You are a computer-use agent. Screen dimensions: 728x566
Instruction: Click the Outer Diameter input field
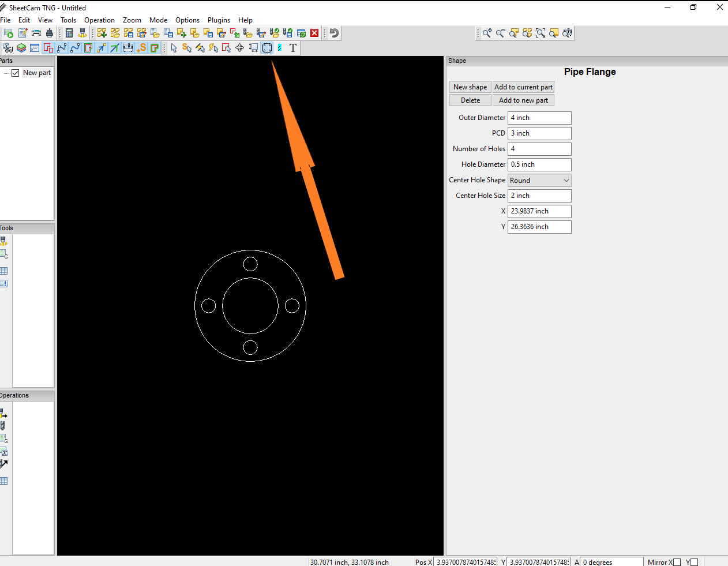tap(539, 118)
